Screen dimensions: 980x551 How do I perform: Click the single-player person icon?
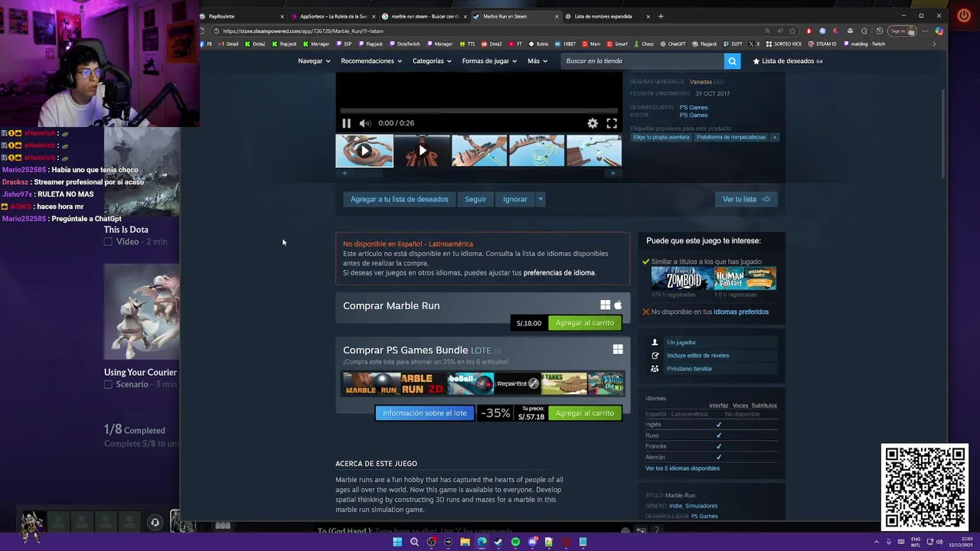pos(655,343)
